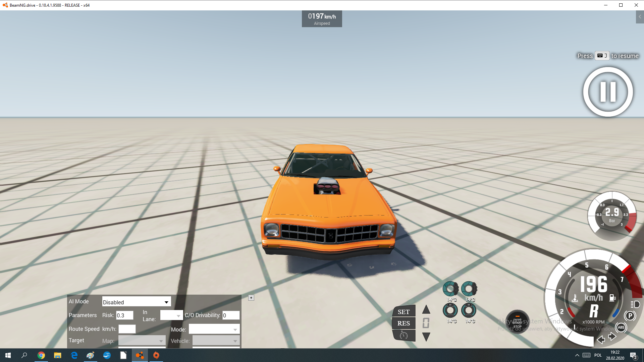This screenshot has height=362, width=644.
Task: Click the ABS indicator icon
Action: coord(621,327)
